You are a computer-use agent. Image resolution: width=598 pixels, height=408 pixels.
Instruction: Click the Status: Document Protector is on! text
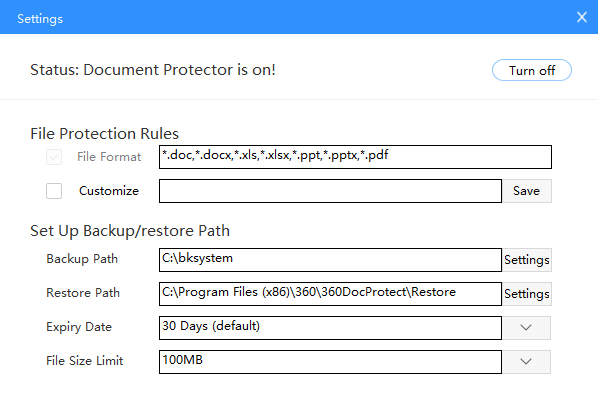pyautogui.click(x=153, y=70)
